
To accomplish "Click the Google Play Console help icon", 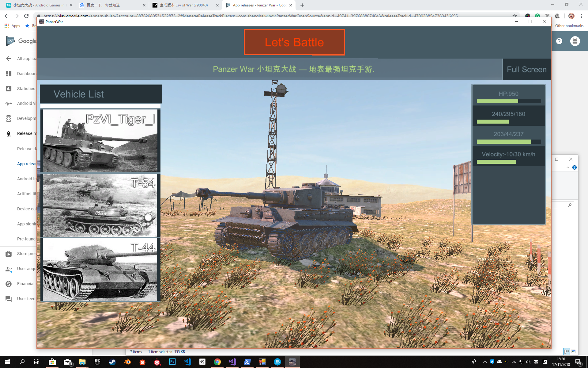I will pos(559,41).
